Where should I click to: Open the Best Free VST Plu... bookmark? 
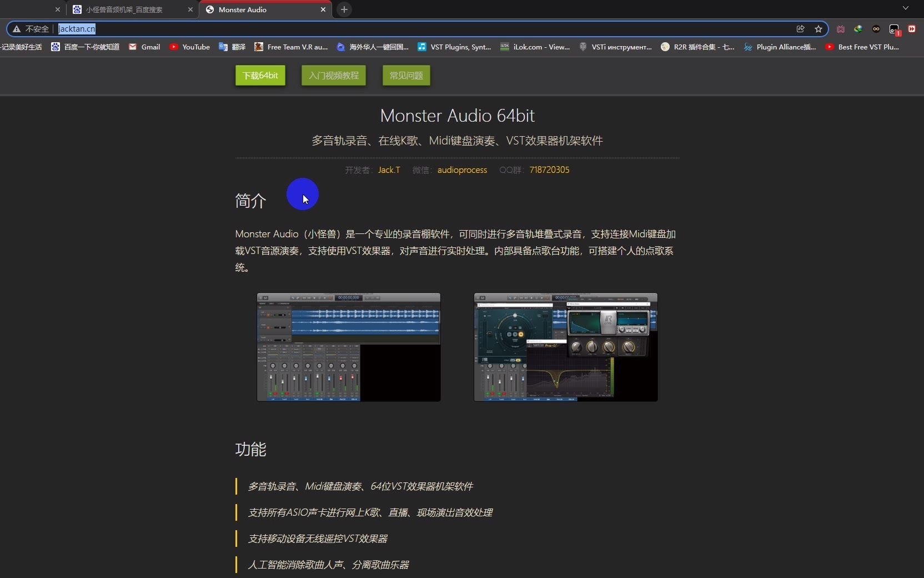[862, 47]
